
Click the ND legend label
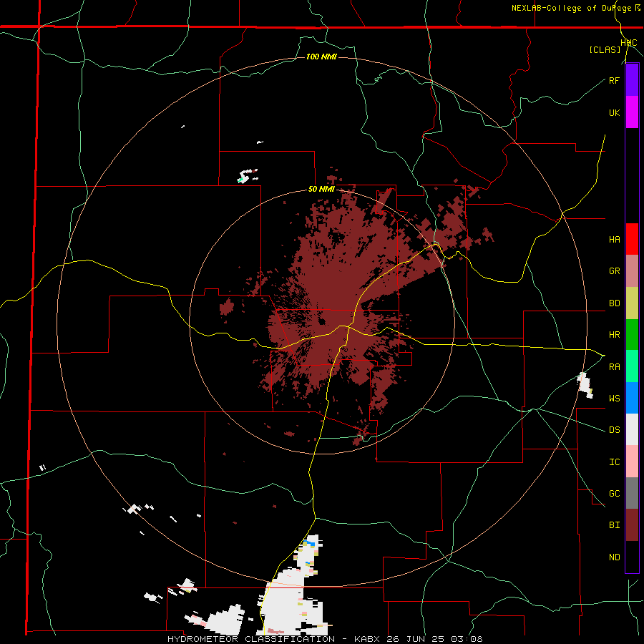614,557
